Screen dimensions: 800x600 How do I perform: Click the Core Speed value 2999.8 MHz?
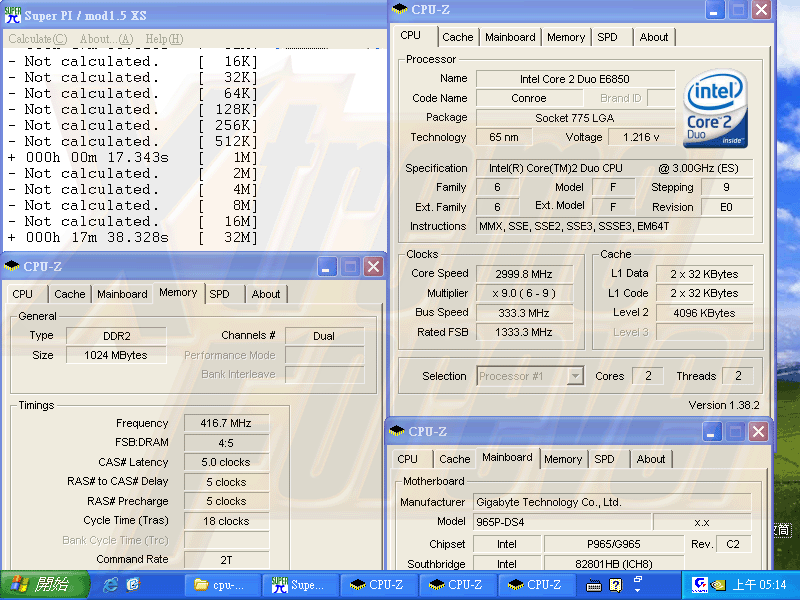524,274
